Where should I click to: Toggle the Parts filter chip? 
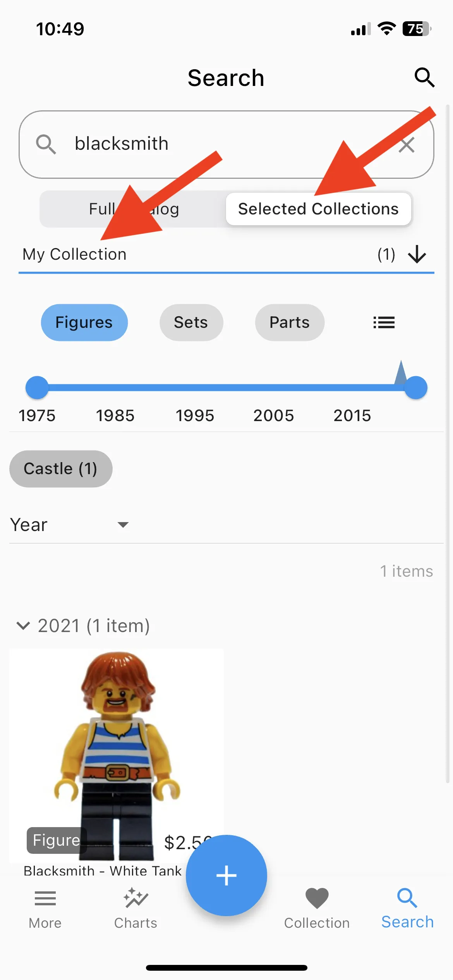pos(290,322)
